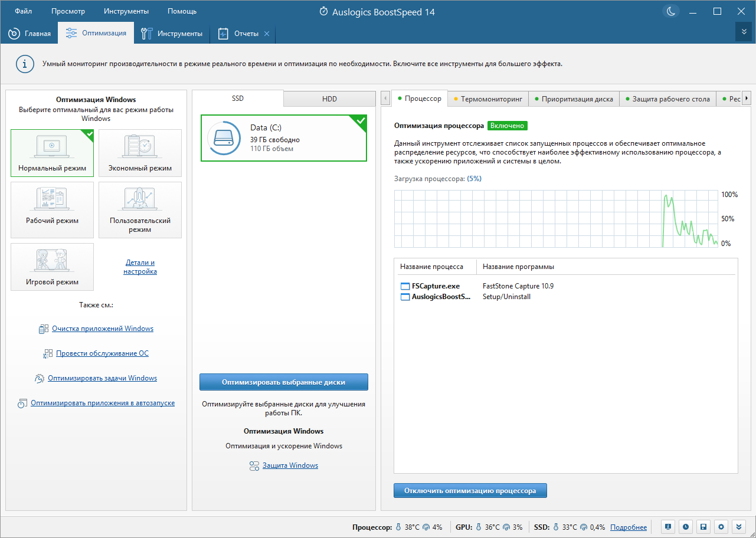
Task: Open the Файл menu
Action: pos(24,11)
